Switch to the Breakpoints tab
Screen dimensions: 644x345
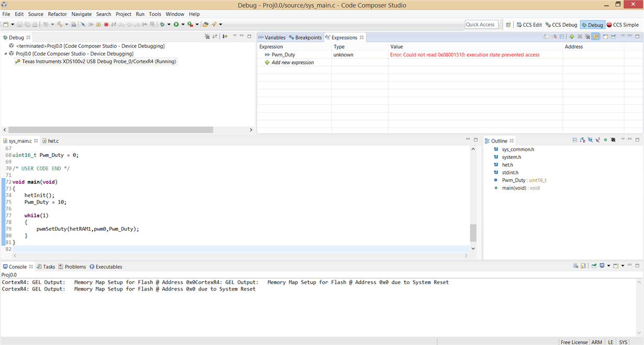305,37
